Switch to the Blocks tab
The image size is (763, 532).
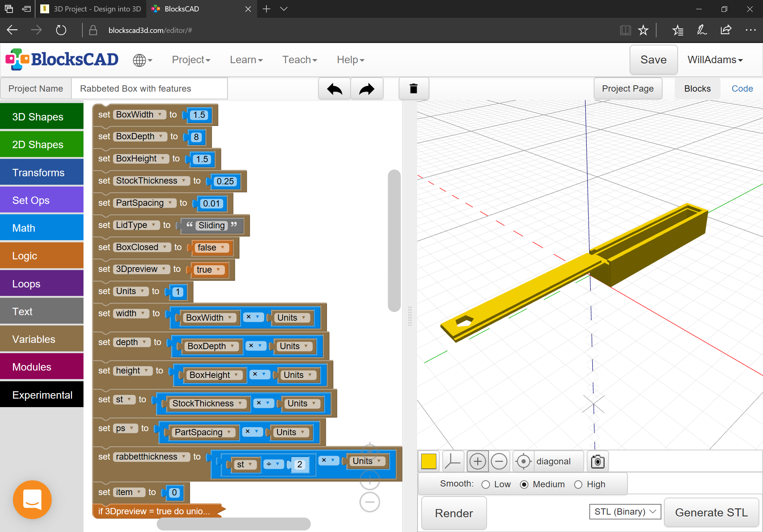click(x=697, y=89)
